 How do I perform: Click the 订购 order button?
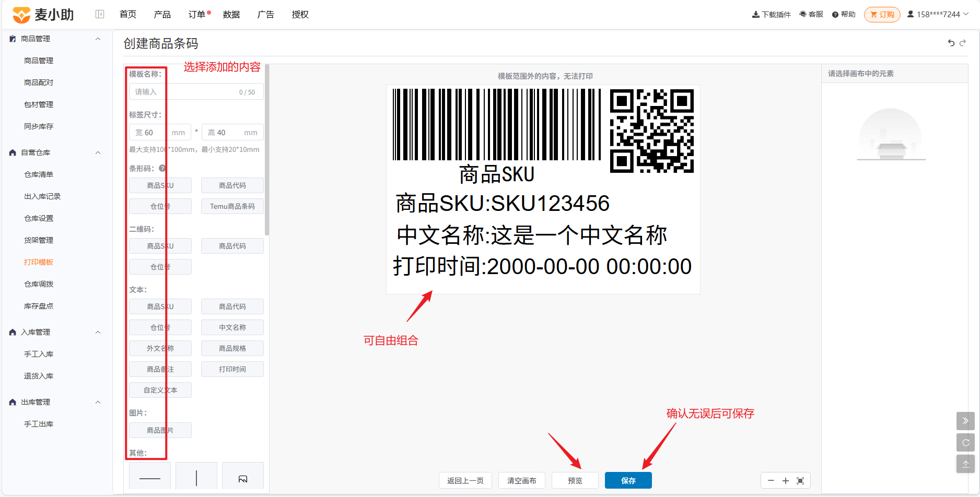pos(882,15)
